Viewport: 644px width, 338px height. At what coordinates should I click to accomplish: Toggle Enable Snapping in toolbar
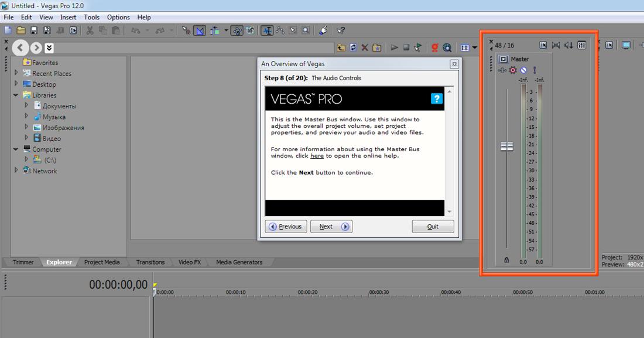coord(186,30)
